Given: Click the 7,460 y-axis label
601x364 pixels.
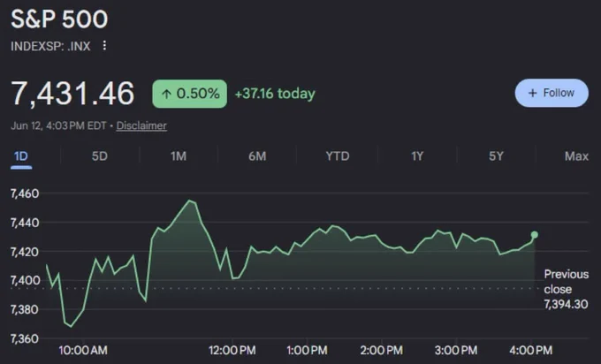Looking at the screenshot, I should pos(25,193).
